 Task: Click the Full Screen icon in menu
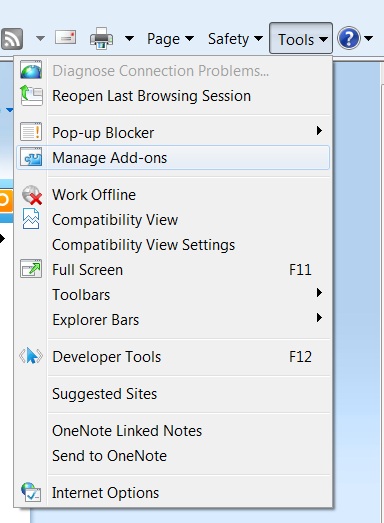(x=31, y=269)
